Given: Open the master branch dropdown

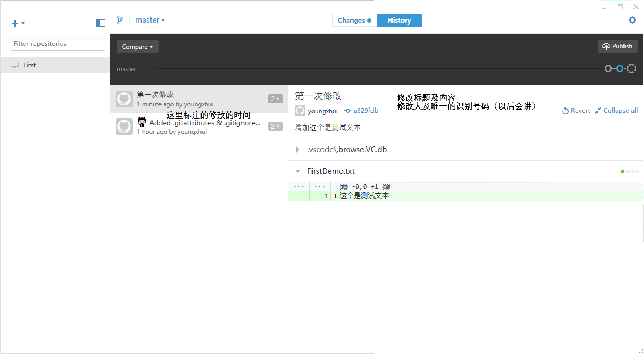Looking at the screenshot, I should 150,20.
